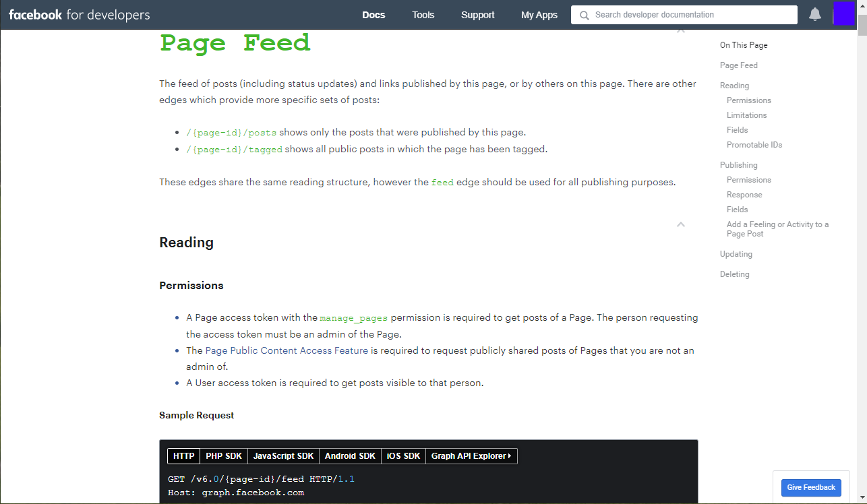The width and height of the screenshot is (867, 504).
Task: Open the Support menu
Action: [478, 15]
